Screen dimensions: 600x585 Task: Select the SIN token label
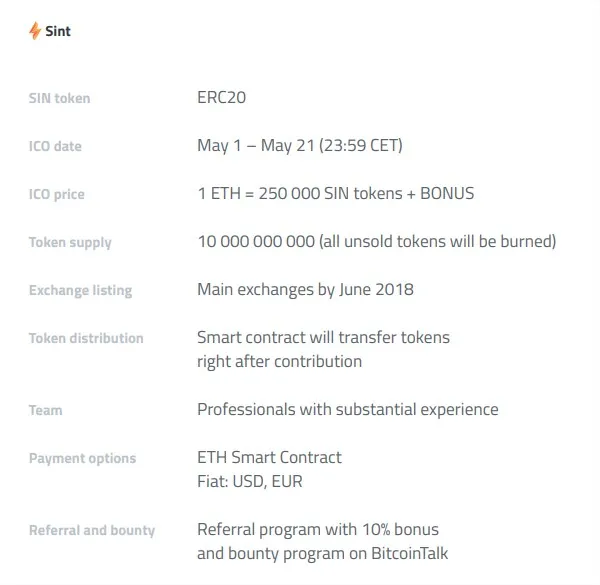click(60, 98)
